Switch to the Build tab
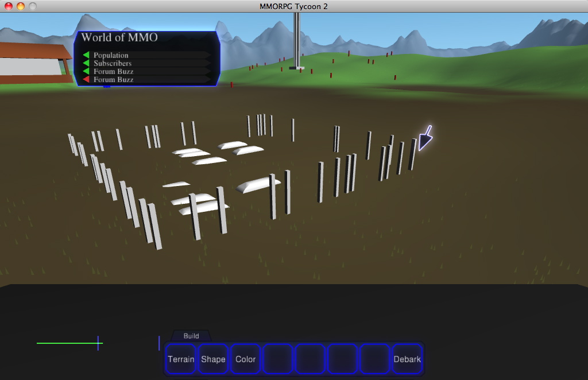 191,336
